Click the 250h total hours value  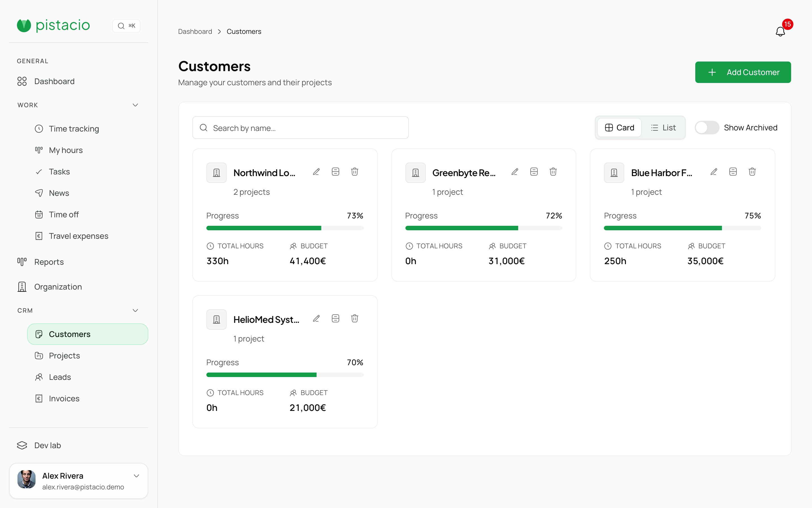(x=615, y=261)
